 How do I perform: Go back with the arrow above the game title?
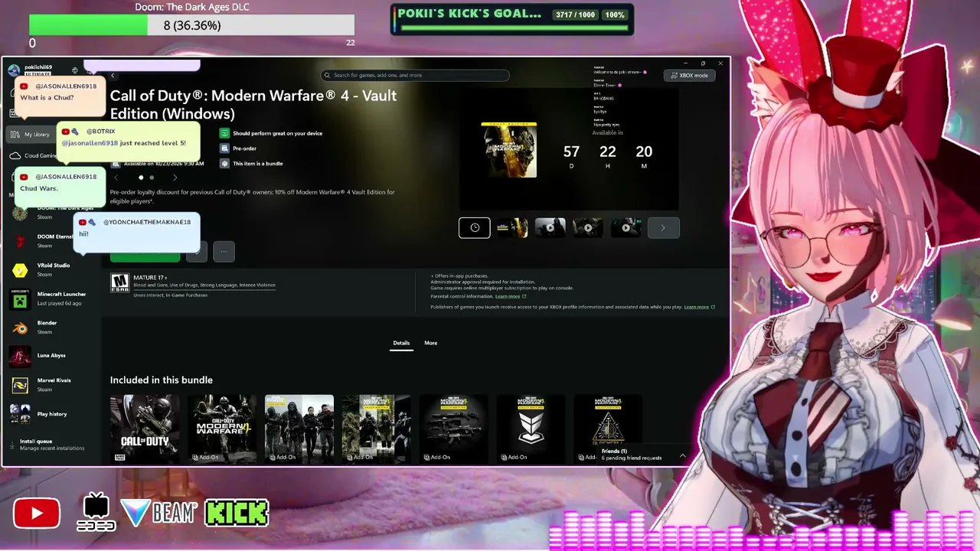tap(113, 75)
